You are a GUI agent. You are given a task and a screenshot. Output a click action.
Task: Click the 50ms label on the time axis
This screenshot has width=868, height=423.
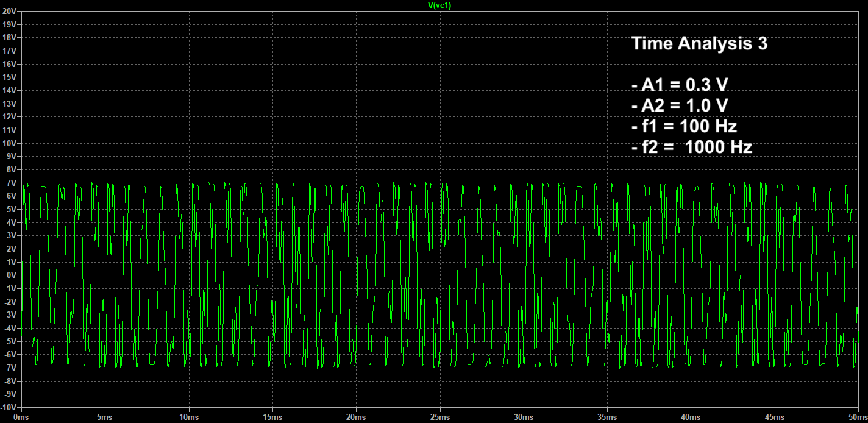tap(858, 417)
